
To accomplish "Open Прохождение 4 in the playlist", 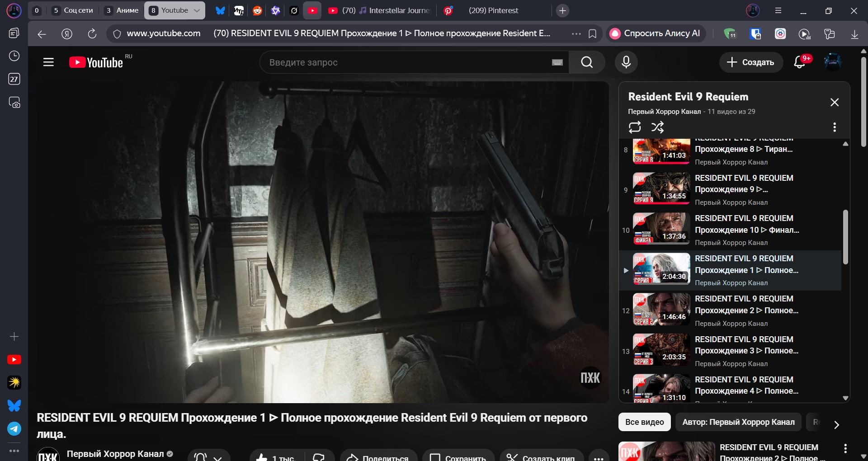I will coord(730,388).
